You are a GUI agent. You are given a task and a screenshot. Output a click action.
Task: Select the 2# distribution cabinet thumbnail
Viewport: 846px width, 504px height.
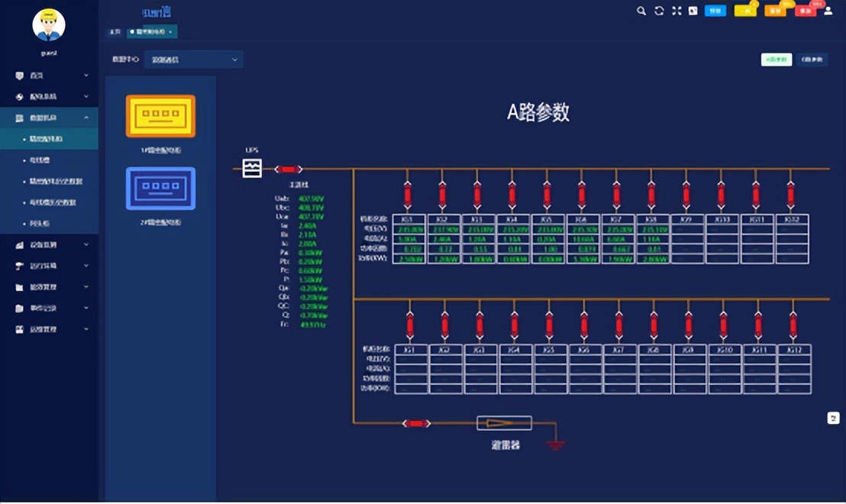(160, 188)
